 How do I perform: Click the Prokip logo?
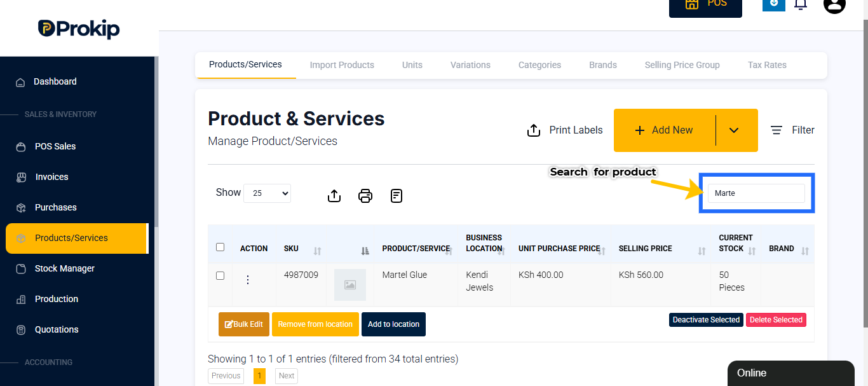(x=79, y=29)
